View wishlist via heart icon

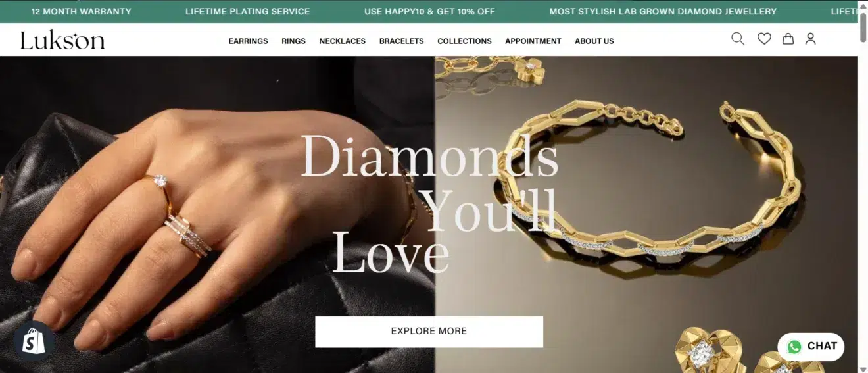pos(764,39)
